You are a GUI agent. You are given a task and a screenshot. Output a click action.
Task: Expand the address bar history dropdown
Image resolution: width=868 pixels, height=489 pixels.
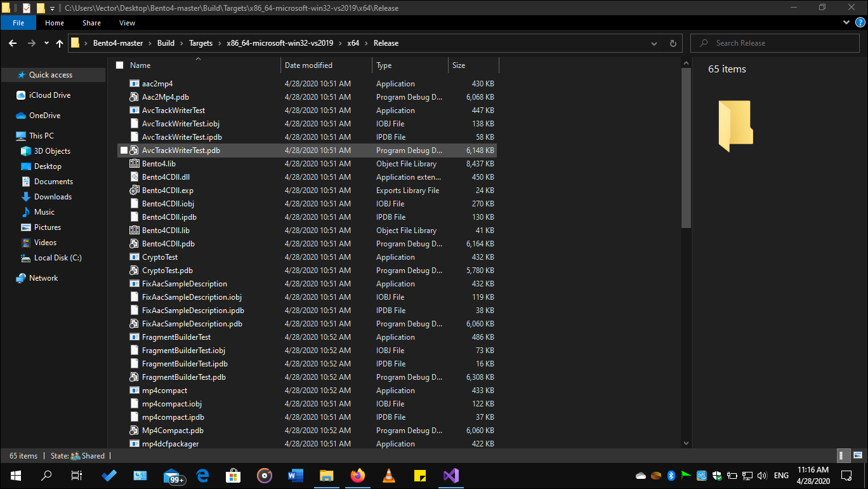pos(654,43)
